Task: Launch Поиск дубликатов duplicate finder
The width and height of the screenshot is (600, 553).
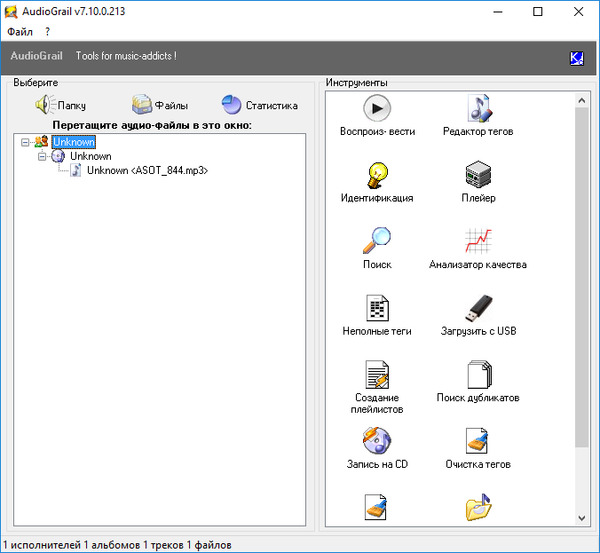Action: 478,376
